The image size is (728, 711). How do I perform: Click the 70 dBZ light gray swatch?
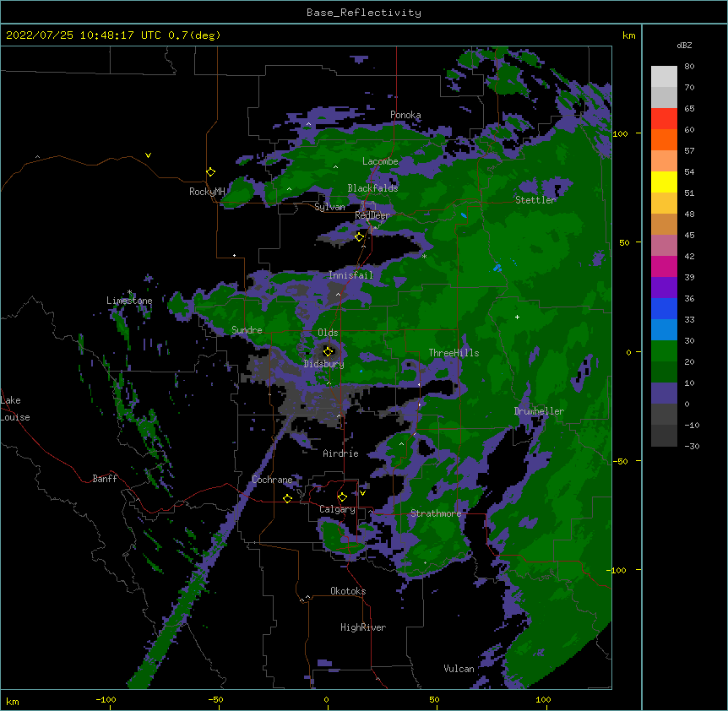pyautogui.click(x=664, y=77)
